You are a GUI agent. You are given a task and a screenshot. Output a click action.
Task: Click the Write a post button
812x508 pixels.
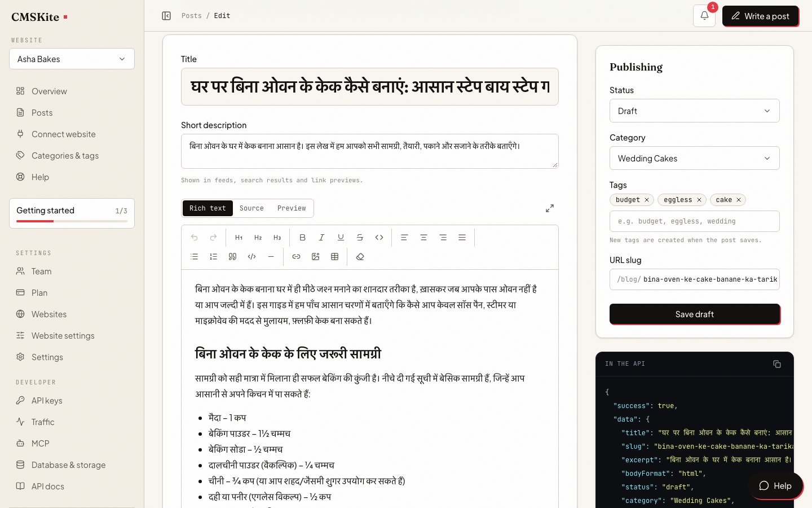(x=760, y=16)
